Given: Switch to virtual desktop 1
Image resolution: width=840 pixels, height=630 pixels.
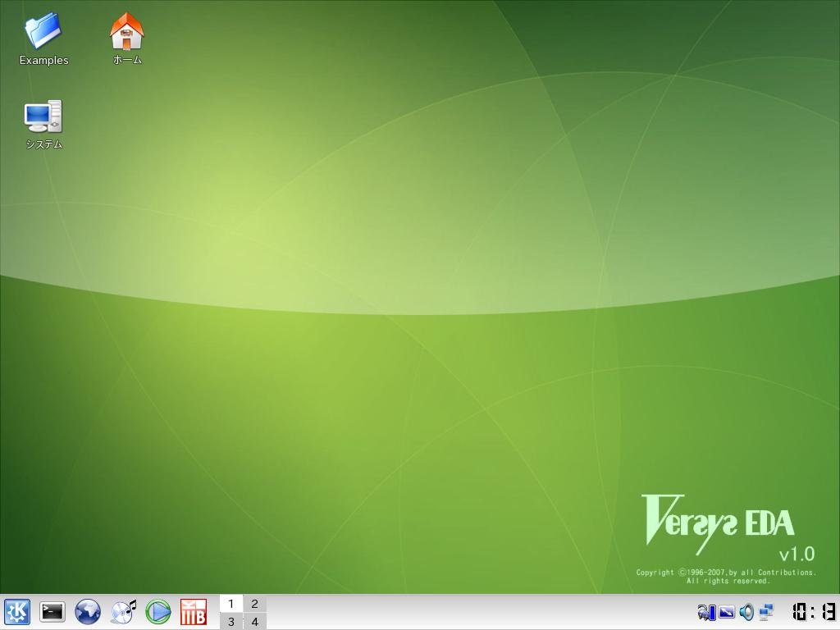Looking at the screenshot, I should click(231, 604).
